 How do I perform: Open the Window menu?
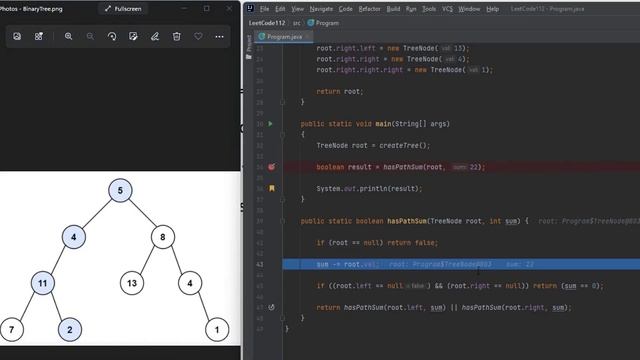469,9
